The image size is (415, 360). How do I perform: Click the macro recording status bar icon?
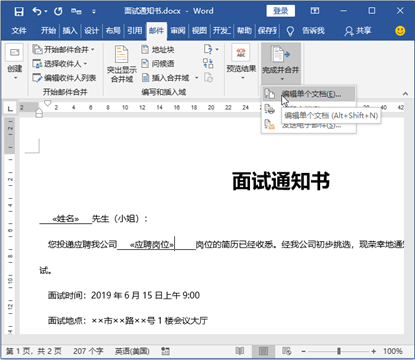point(165,351)
